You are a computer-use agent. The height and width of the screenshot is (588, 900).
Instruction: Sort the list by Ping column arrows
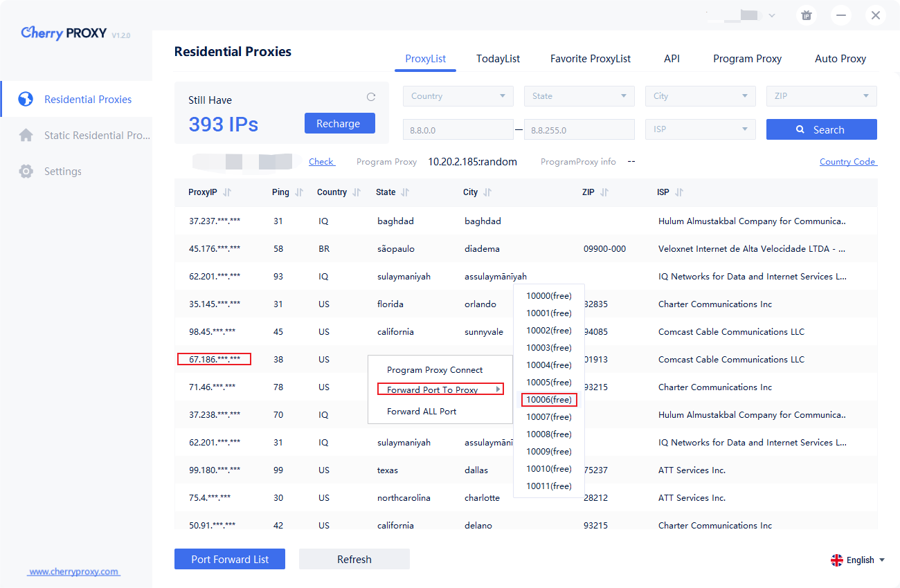tap(299, 192)
